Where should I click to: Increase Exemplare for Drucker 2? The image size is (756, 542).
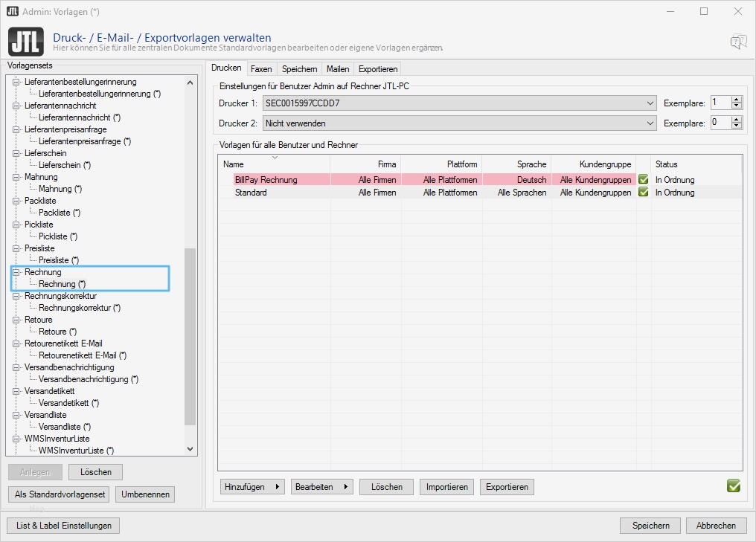pyautogui.click(x=736, y=120)
